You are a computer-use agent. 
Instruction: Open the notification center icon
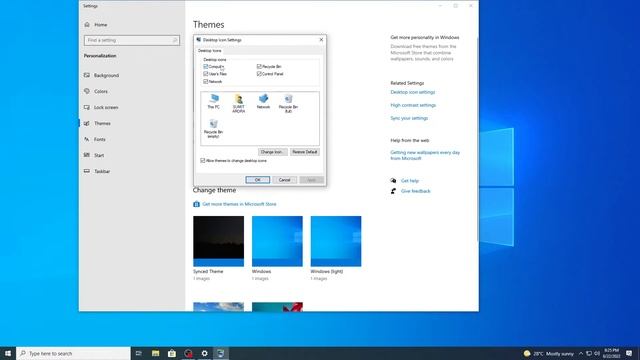pyautogui.click(x=629, y=353)
